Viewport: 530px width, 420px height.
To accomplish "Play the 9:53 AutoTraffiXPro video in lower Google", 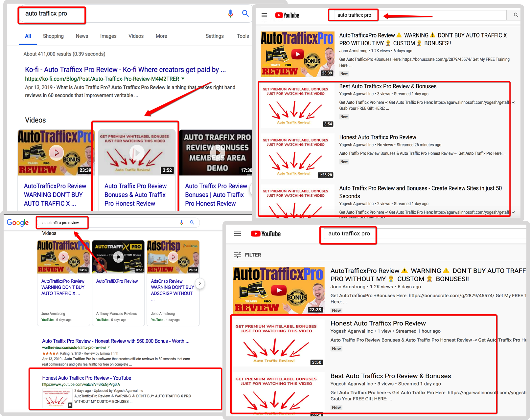I will click(118, 257).
